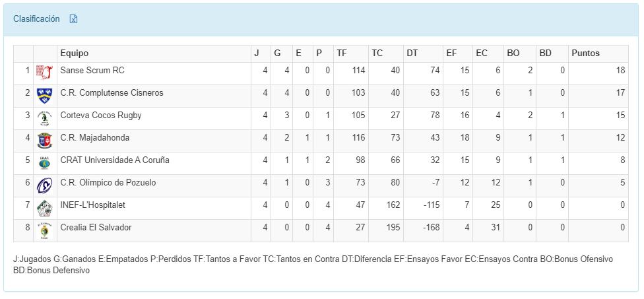Click the Puntos column header
Viewport: 644px width, 299px height.
(585, 53)
